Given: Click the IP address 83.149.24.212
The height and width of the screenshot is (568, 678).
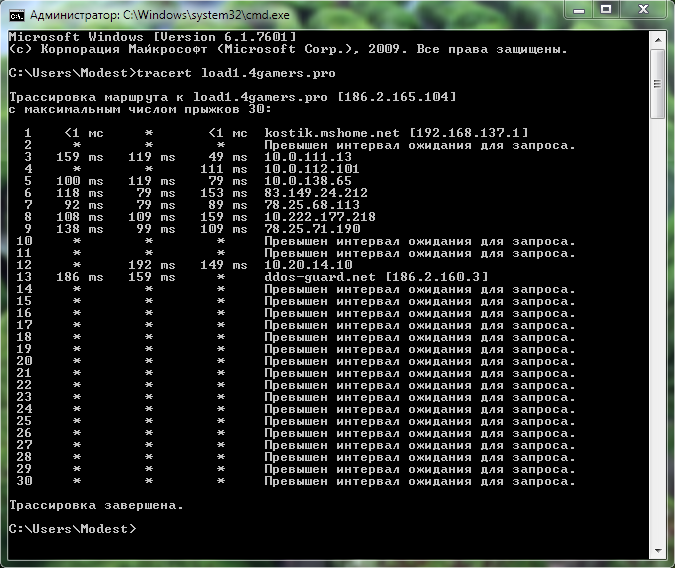Looking at the screenshot, I should point(316,193).
